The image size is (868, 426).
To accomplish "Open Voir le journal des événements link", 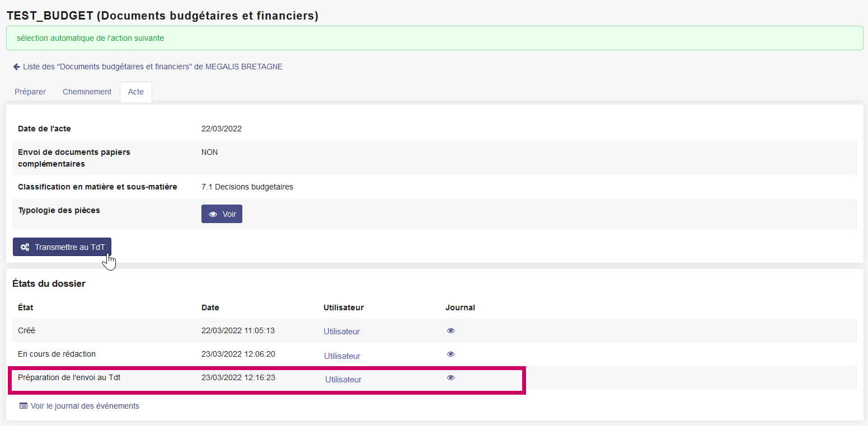I will tap(85, 406).
